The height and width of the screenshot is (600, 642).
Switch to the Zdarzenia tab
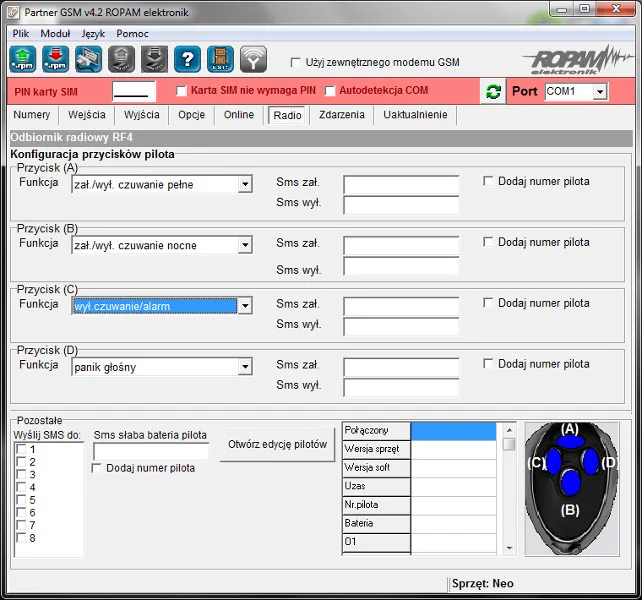pos(341,115)
